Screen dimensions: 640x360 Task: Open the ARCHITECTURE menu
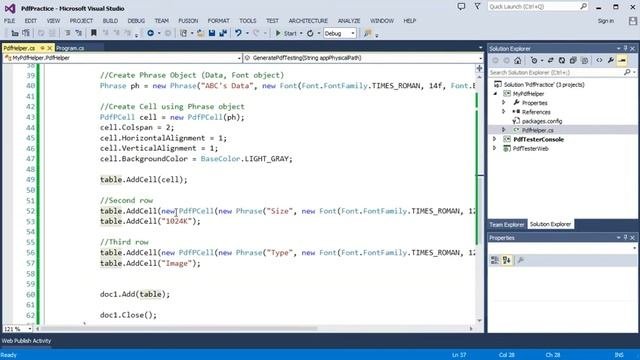tap(308, 21)
